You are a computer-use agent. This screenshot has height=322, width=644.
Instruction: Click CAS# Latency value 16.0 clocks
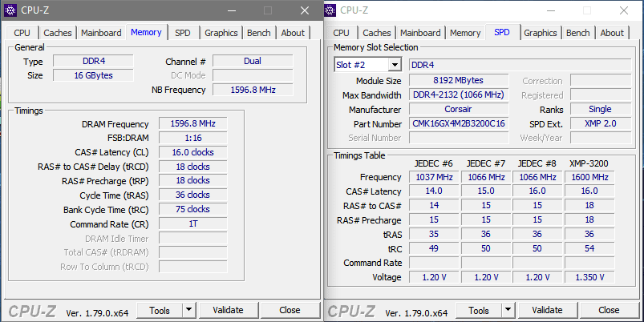[193, 152]
